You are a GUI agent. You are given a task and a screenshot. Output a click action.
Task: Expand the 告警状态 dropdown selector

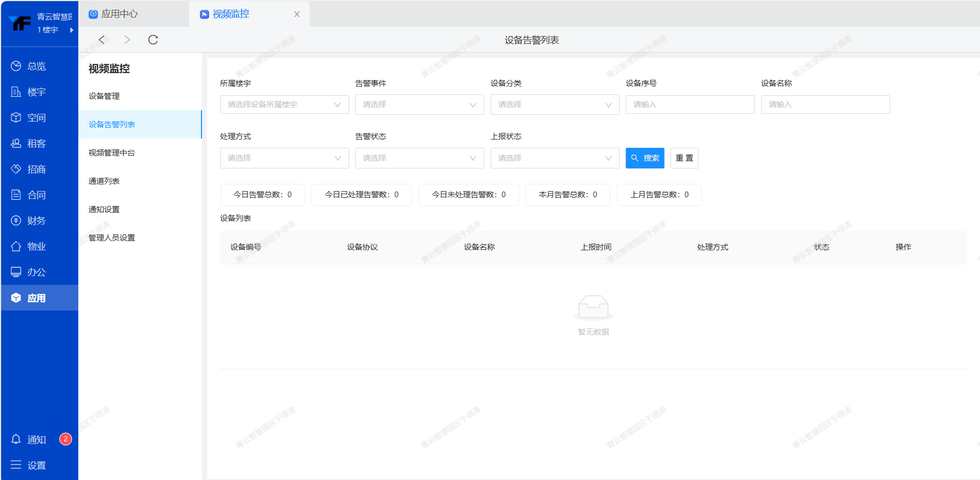click(419, 158)
